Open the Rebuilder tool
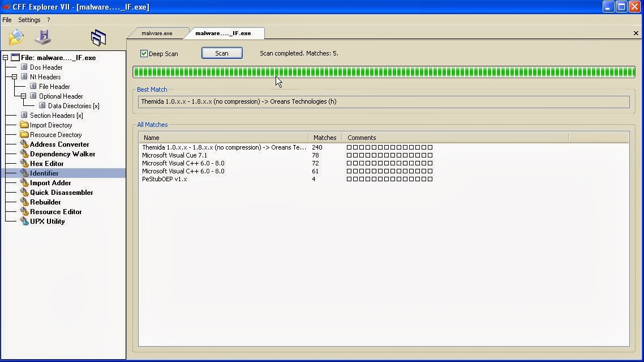Screen dimensions: 644x362 click(46, 202)
